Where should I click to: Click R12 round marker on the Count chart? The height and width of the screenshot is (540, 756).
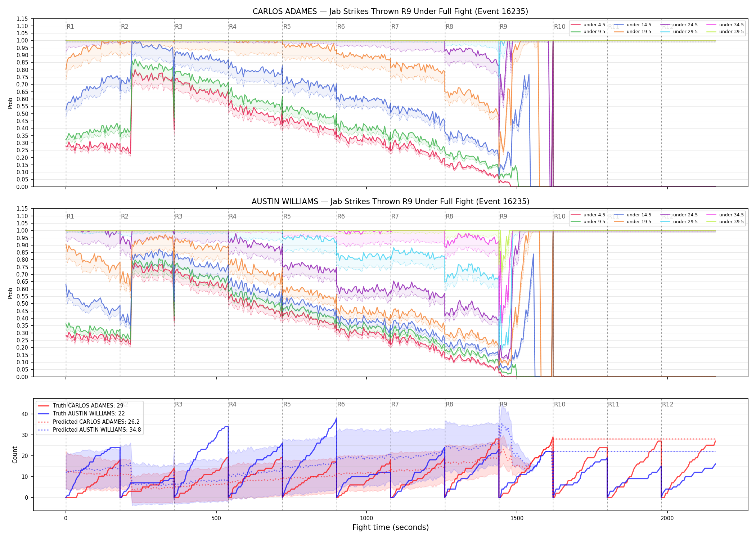point(667,404)
